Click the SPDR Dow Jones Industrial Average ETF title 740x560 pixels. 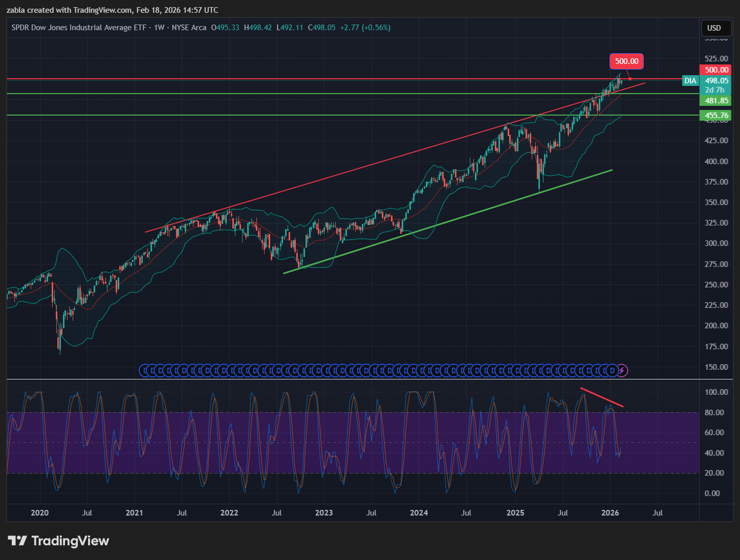click(79, 28)
